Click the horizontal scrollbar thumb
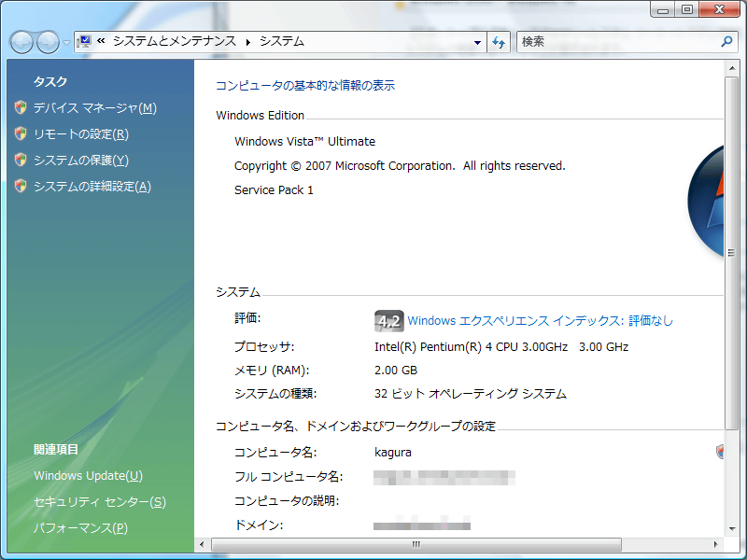The height and width of the screenshot is (560, 747). tap(416, 544)
